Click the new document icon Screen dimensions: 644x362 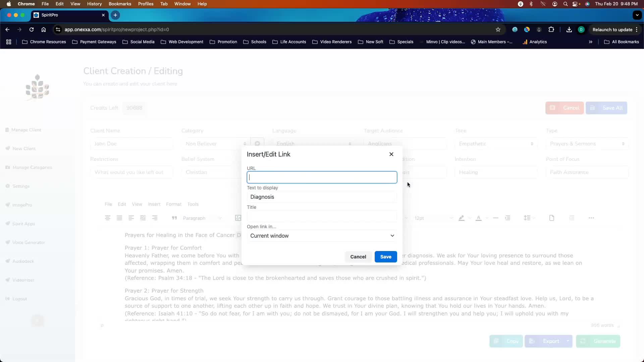click(x=552, y=218)
